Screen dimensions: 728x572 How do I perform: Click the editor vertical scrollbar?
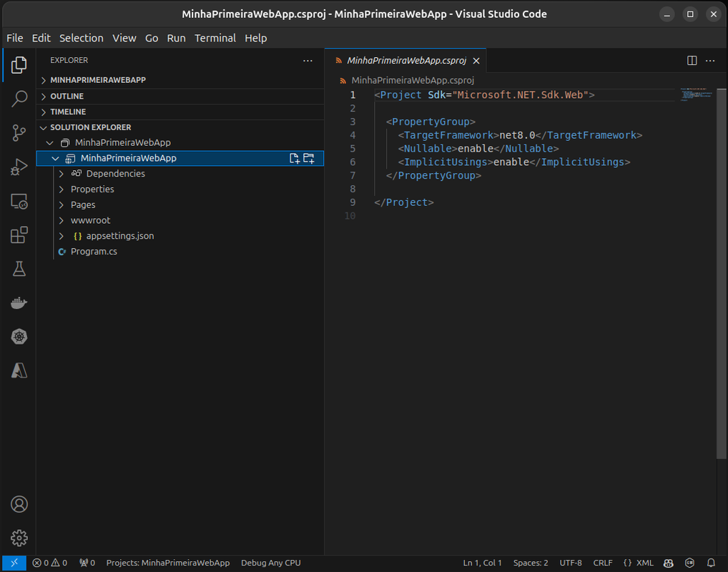click(722, 273)
